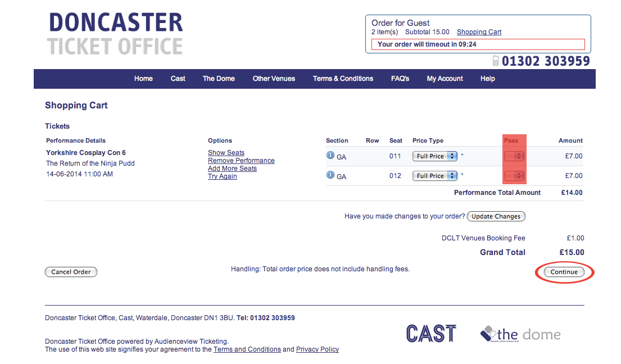Click Performance Total Amount £14.00 value

[572, 193]
